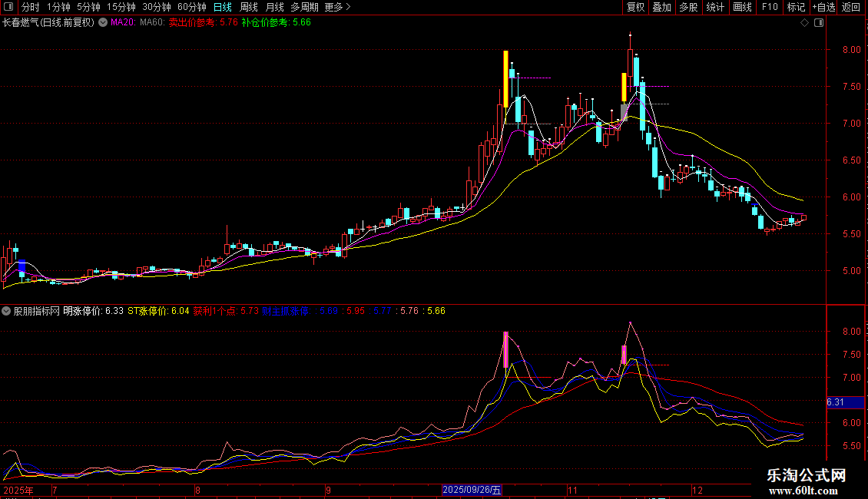Click the 5.00 price level on main axis
Screen dimensions: 868x499
[x=851, y=271]
